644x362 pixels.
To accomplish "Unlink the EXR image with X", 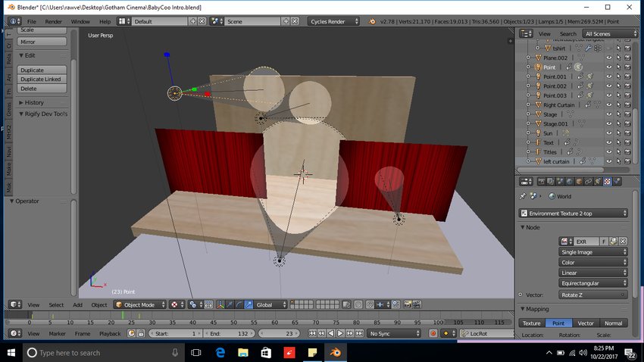I will tap(623, 242).
